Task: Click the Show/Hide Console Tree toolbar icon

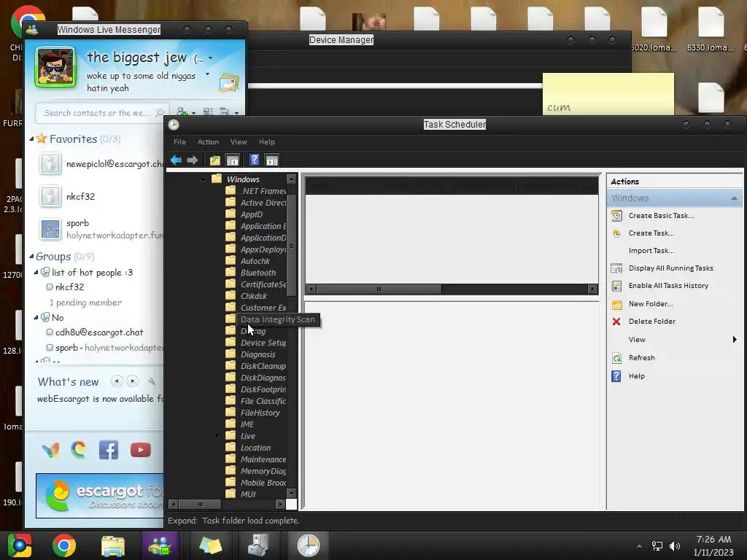Action: (x=233, y=160)
